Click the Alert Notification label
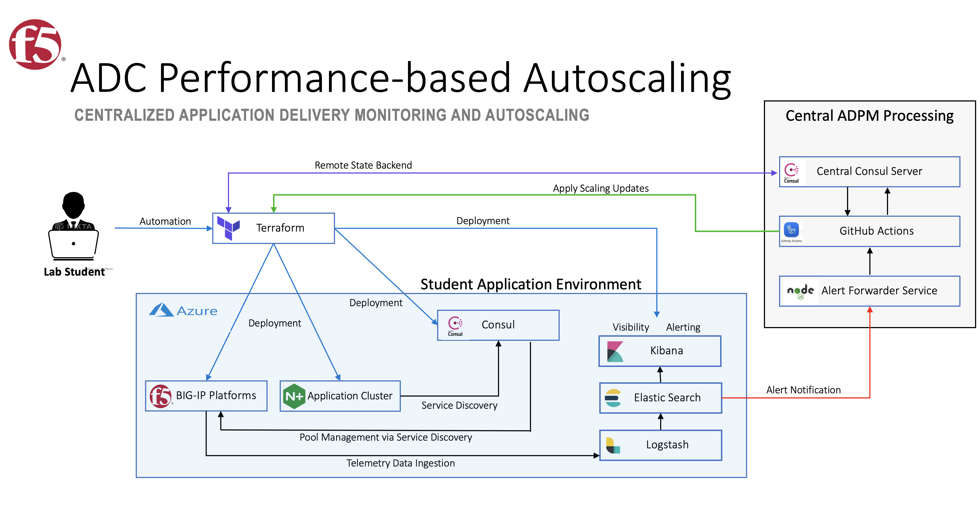Viewport: 980px width, 516px height. point(803,390)
